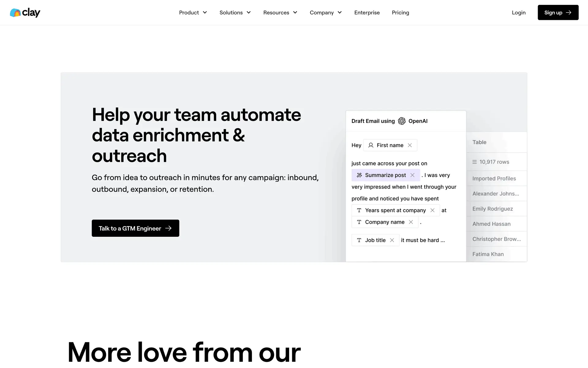Open the Pricing page
This screenshot has width=588, height=368.
click(400, 13)
